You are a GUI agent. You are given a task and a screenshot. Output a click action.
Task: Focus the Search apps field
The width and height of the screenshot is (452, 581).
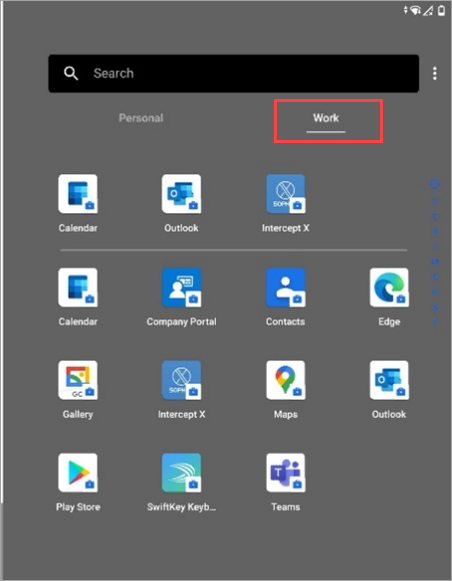[x=233, y=73]
